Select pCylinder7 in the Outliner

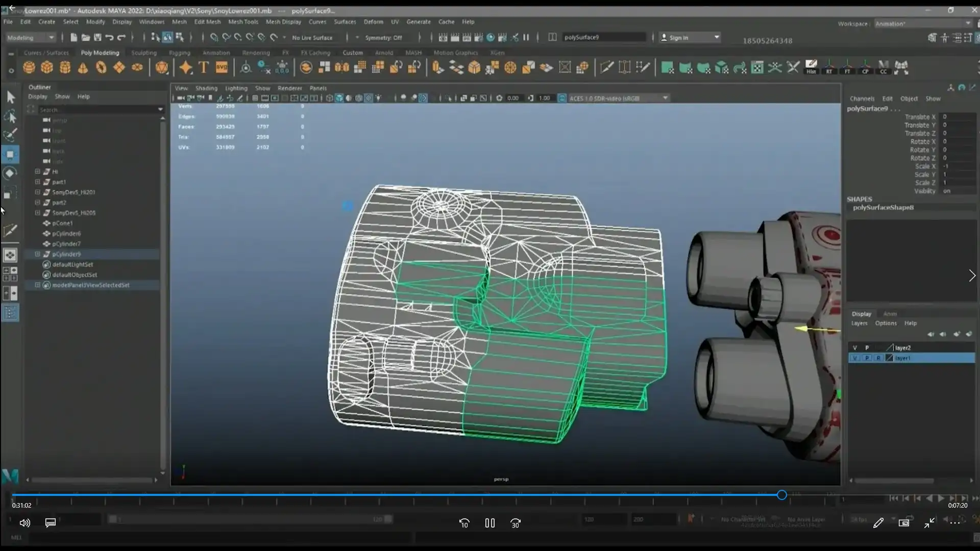click(66, 244)
